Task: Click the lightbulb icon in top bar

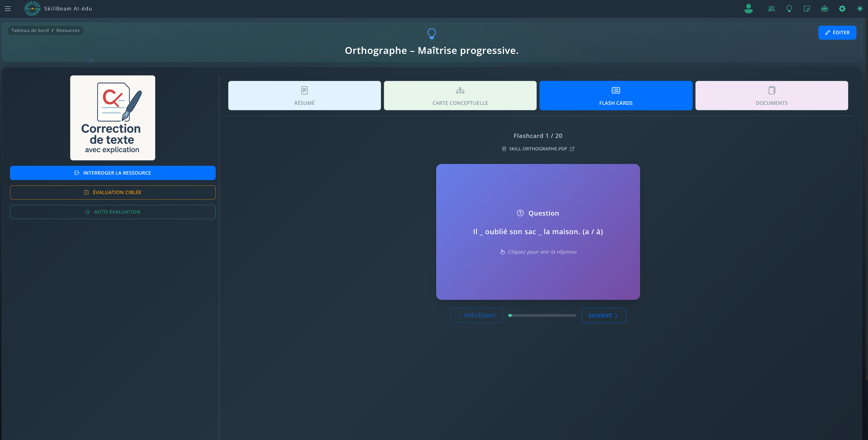Action: [789, 9]
